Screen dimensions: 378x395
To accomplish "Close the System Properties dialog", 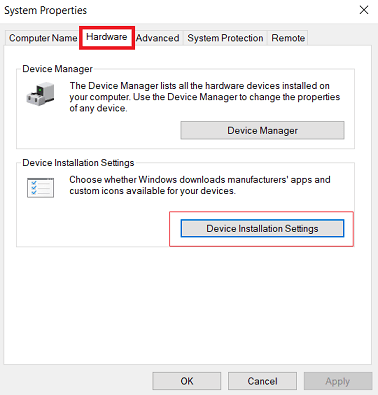I will coord(364,10).
